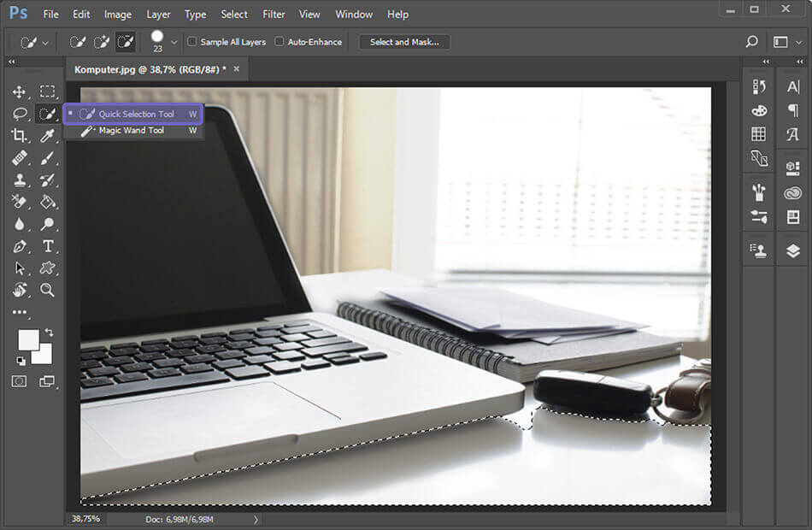The width and height of the screenshot is (812, 530).
Task: Select the Eyedropper tool
Action: pyautogui.click(x=47, y=135)
